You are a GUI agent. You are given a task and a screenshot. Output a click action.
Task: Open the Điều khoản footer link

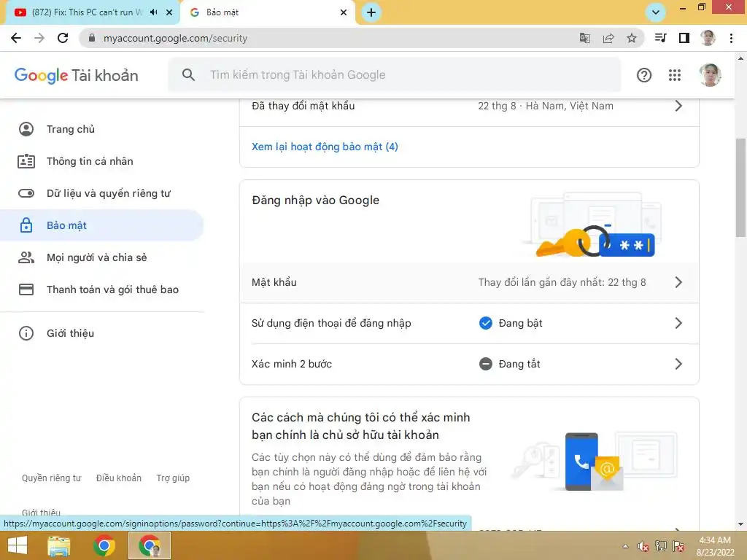pyautogui.click(x=119, y=478)
